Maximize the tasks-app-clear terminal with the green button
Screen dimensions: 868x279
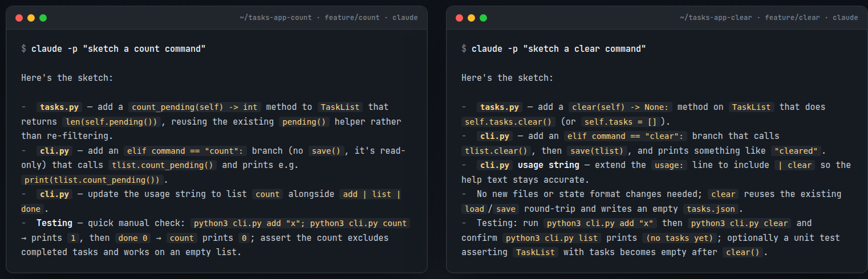coord(483,18)
